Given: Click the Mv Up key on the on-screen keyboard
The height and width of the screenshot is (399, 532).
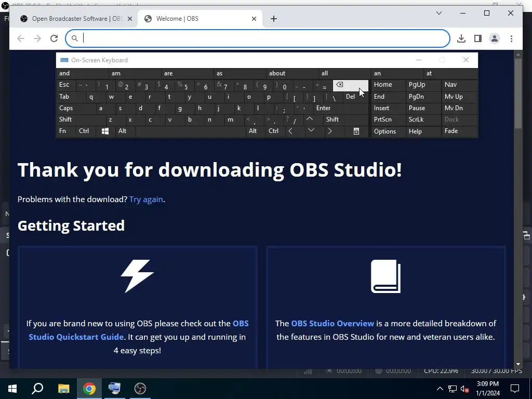Looking at the screenshot, I should click(459, 97).
